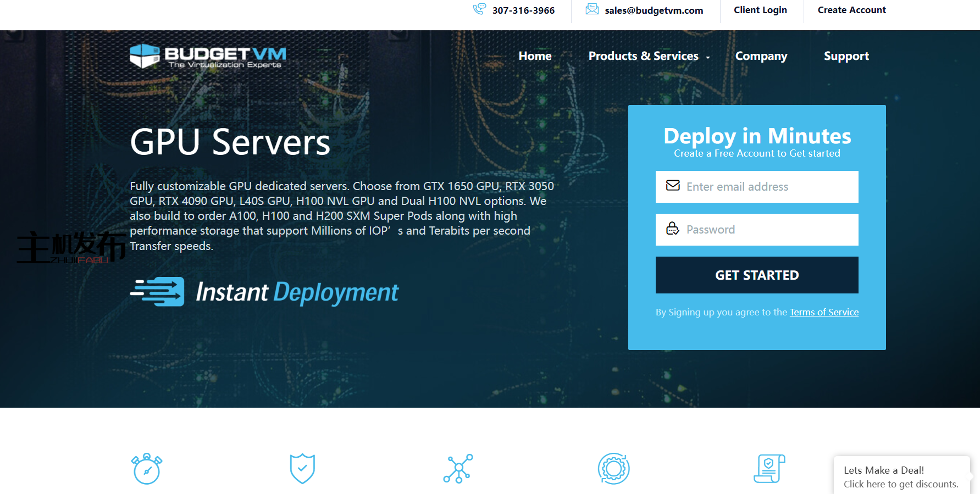
Task: Open the Home menu item
Action: 535,56
